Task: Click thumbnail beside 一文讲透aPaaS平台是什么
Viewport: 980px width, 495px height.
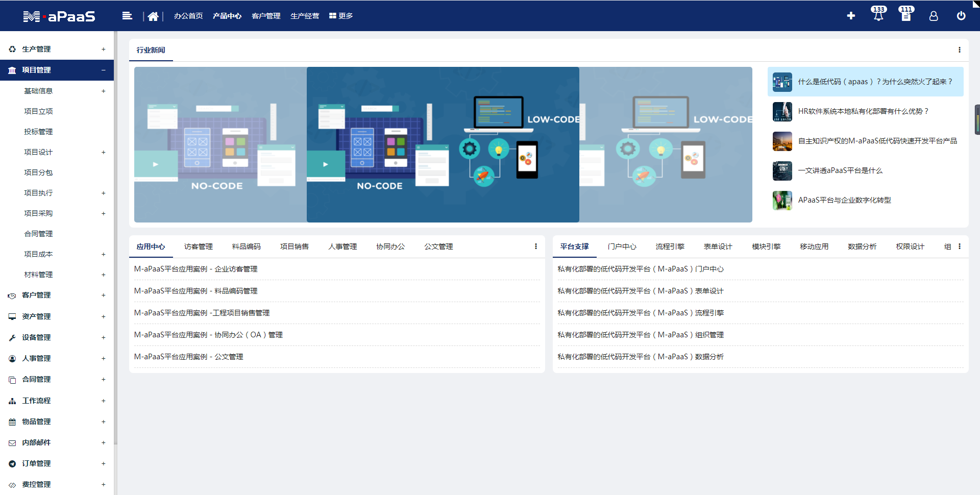Action: click(x=782, y=170)
